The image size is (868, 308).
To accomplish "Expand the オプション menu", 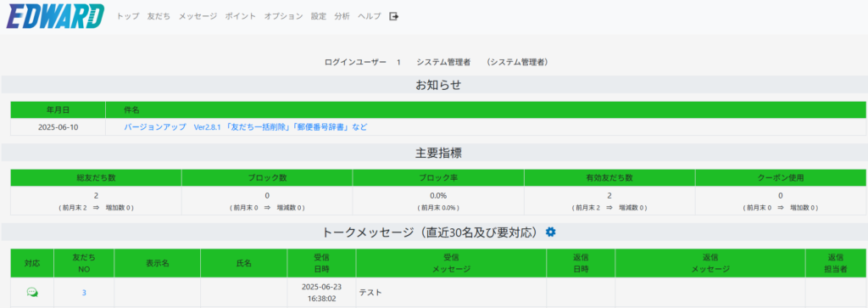I will click(x=283, y=16).
